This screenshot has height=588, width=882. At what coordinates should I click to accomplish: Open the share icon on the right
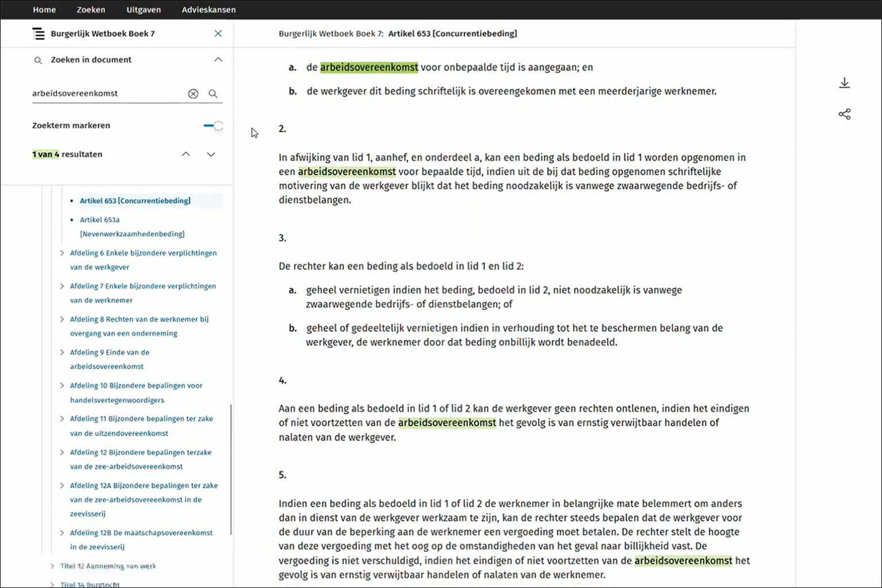(x=844, y=114)
